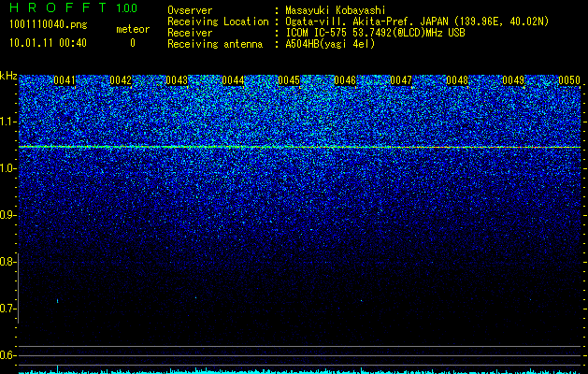
Task: Click the meteor count value 0
Action: 133,43
